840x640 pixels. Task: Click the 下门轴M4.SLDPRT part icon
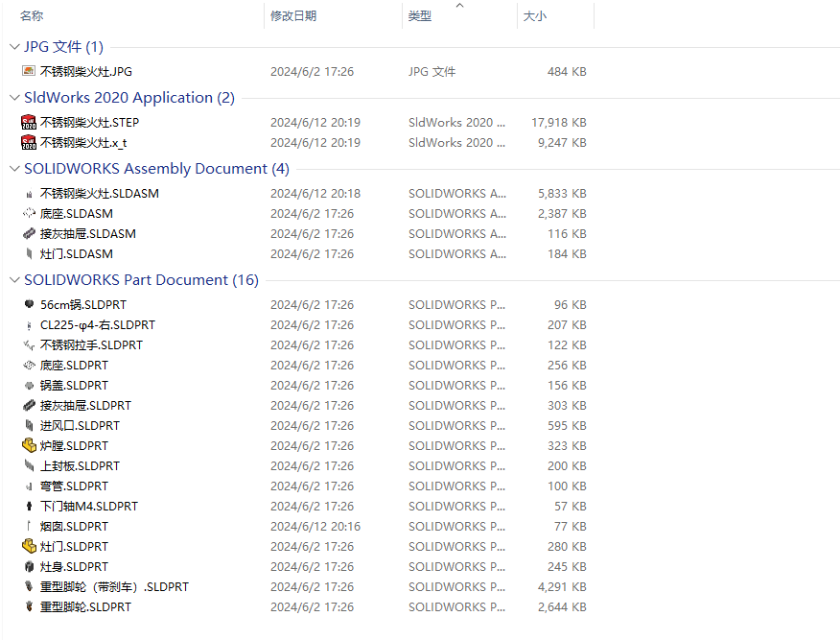point(29,506)
